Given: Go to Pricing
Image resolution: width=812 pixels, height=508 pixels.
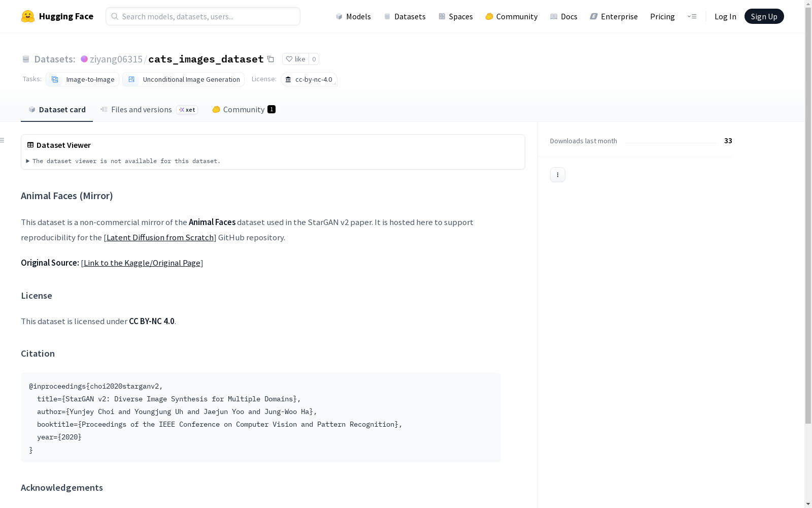Looking at the screenshot, I should pos(662,16).
